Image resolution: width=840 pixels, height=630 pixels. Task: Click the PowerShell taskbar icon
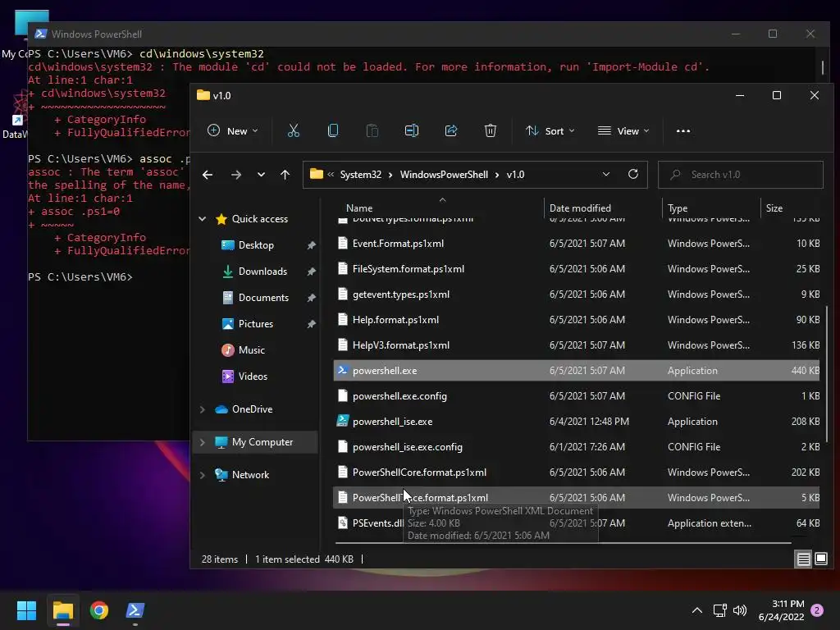click(x=135, y=610)
